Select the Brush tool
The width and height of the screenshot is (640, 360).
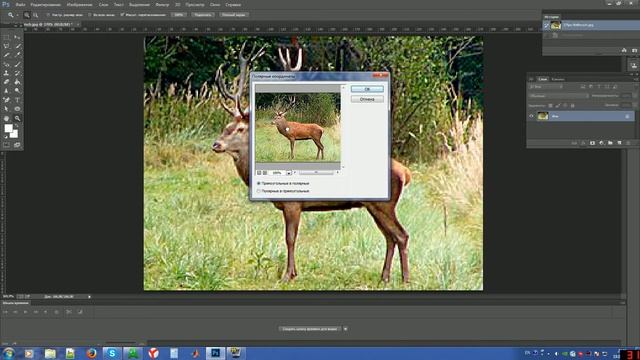tap(17, 64)
